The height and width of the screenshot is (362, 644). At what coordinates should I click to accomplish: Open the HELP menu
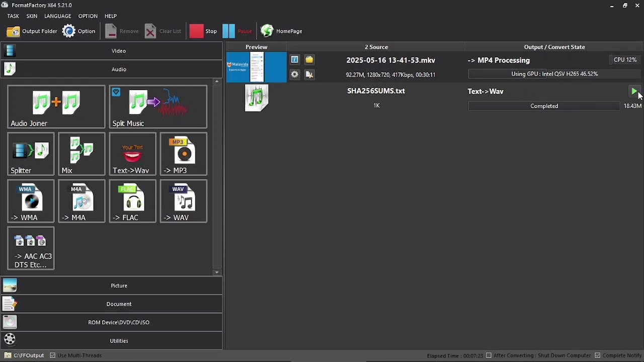111,16
